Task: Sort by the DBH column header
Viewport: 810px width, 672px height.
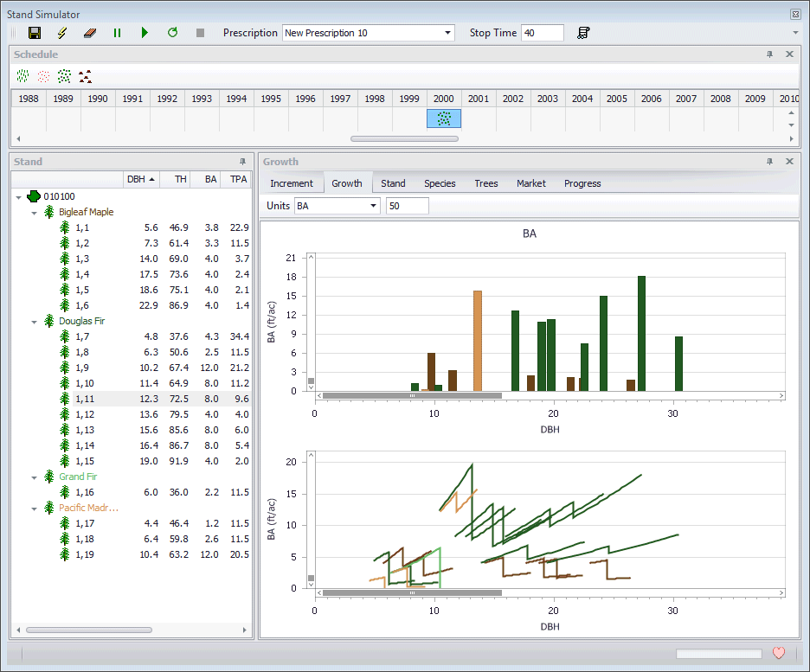Action: [x=141, y=179]
